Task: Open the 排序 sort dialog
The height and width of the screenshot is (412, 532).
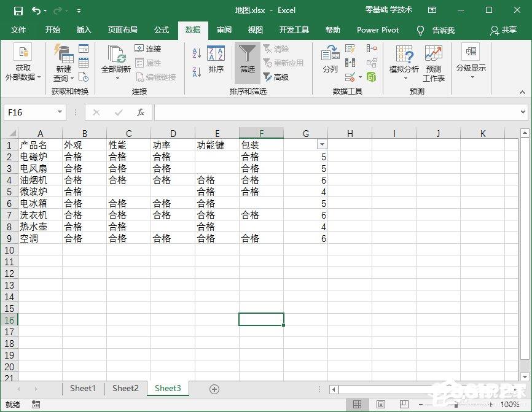Action: point(216,60)
